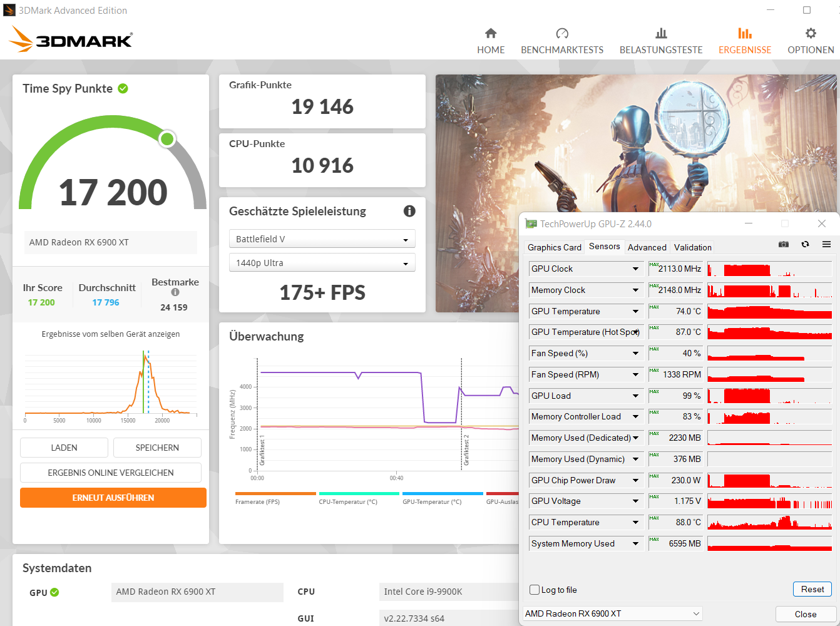The width and height of the screenshot is (840, 626).
Task: Click Ergebnisse vom selben Gerät anzeigen
Action: (x=111, y=334)
